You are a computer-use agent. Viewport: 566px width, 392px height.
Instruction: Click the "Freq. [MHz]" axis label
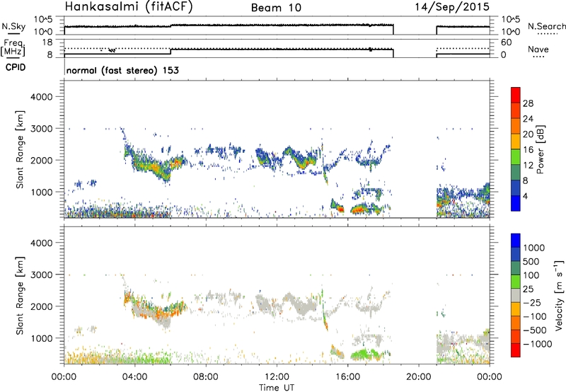coord(13,48)
